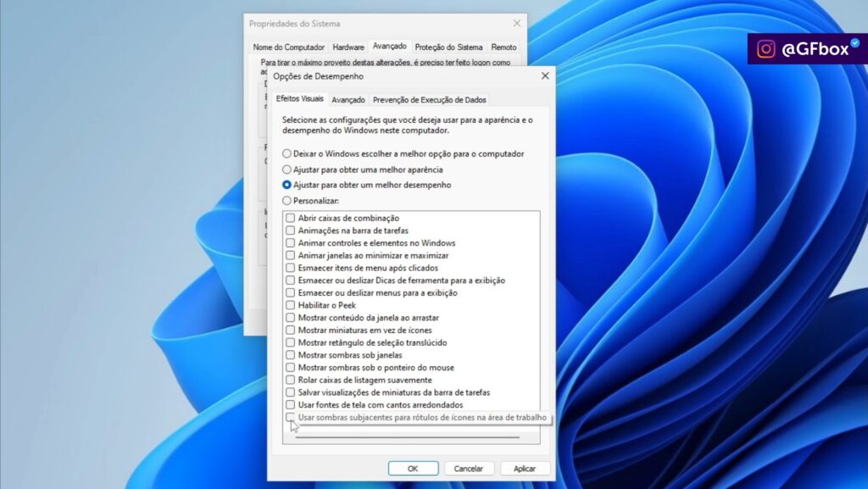Select 'Deixar o Windows escolher a melhor opção' radio
Image resolution: width=868 pixels, height=489 pixels.
coord(287,153)
